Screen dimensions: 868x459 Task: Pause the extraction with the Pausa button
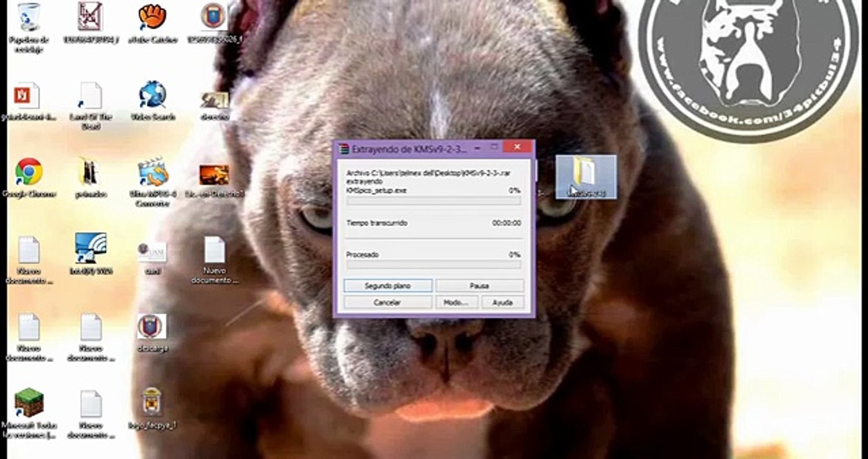479,286
